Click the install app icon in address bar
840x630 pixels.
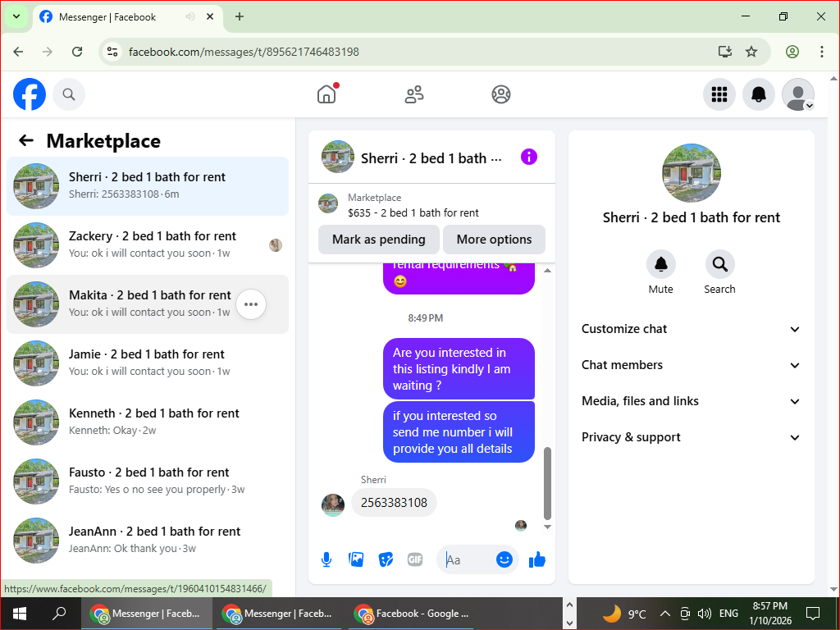(x=725, y=52)
